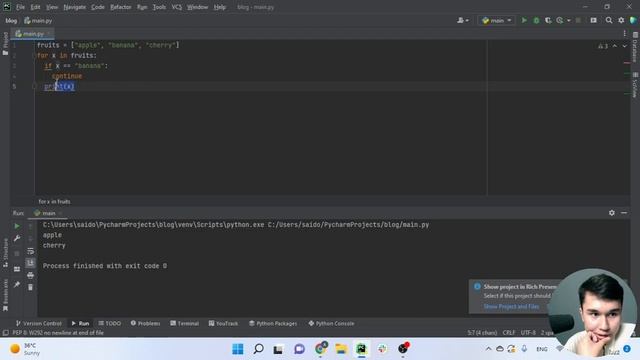The height and width of the screenshot is (360, 640).
Task: Open Version Control tool window
Action: click(39, 323)
